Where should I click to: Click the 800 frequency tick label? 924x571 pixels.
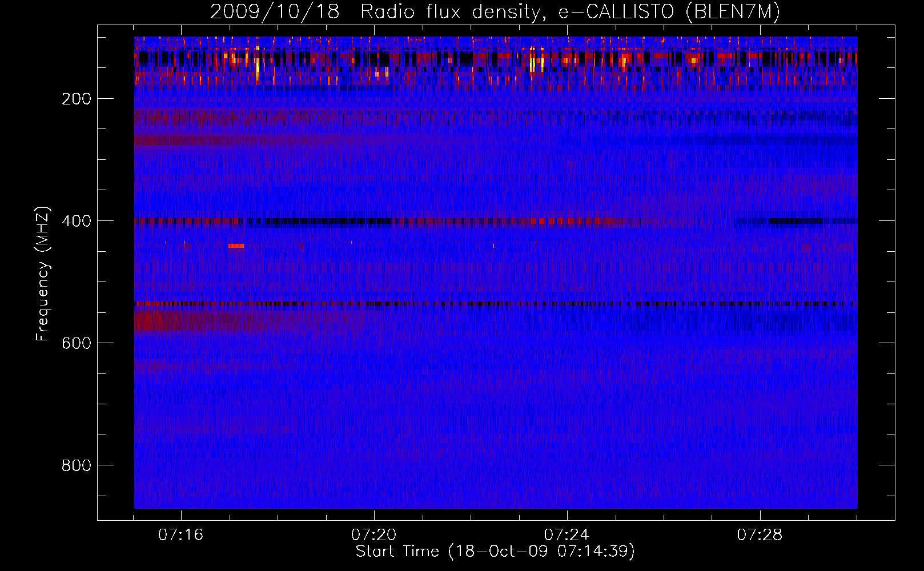tap(77, 465)
